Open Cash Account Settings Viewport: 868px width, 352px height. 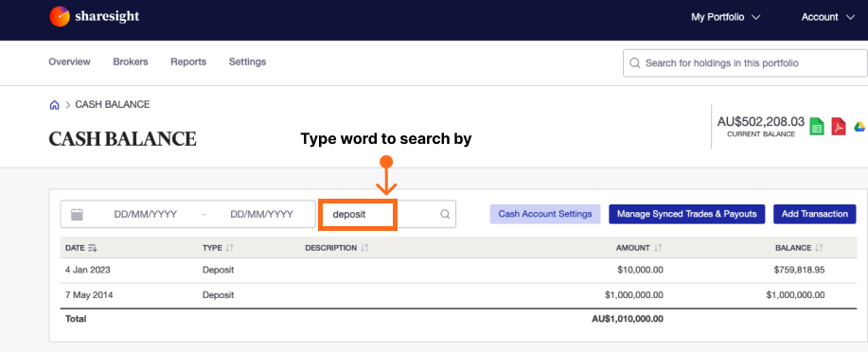pyautogui.click(x=545, y=214)
